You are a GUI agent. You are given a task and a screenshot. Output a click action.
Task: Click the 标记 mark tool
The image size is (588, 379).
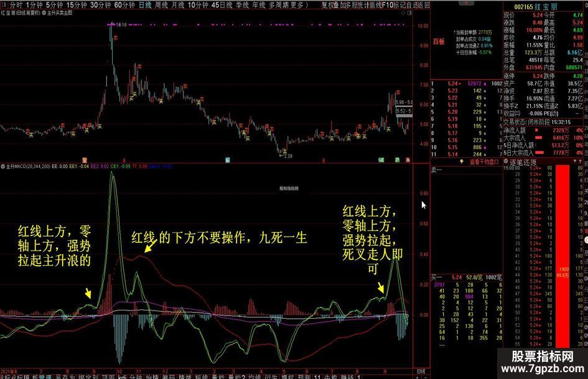pos(399,5)
